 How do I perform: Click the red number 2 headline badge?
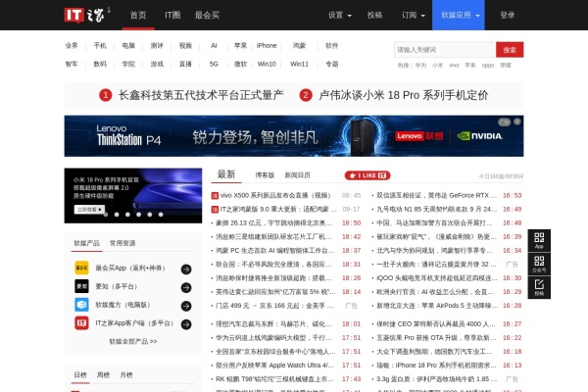click(x=306, y=95)
